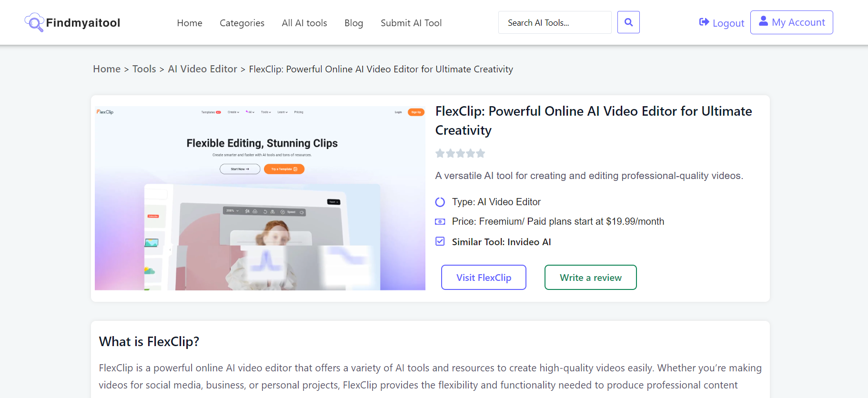Screen dimensions: 868x398
Task: Click the Write a review button
Action: point(591,277)
